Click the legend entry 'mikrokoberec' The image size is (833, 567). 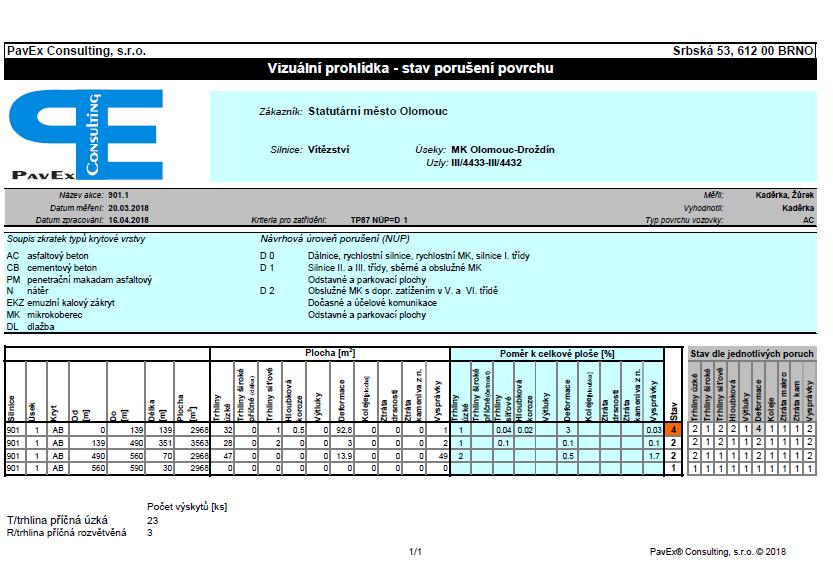[55, 315]
